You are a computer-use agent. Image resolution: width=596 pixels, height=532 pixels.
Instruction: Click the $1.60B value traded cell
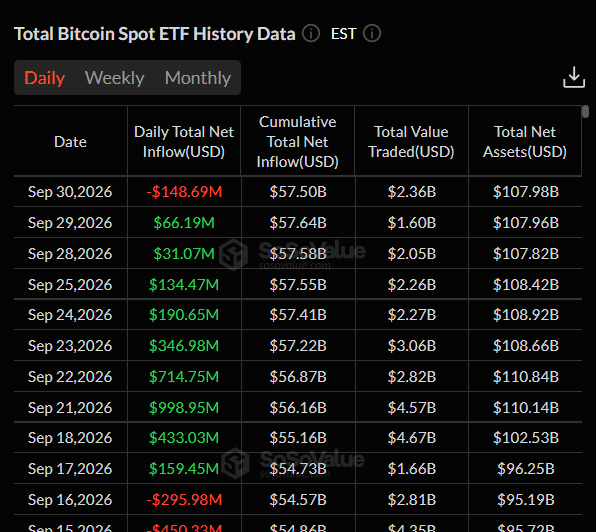tap(412, 223)
